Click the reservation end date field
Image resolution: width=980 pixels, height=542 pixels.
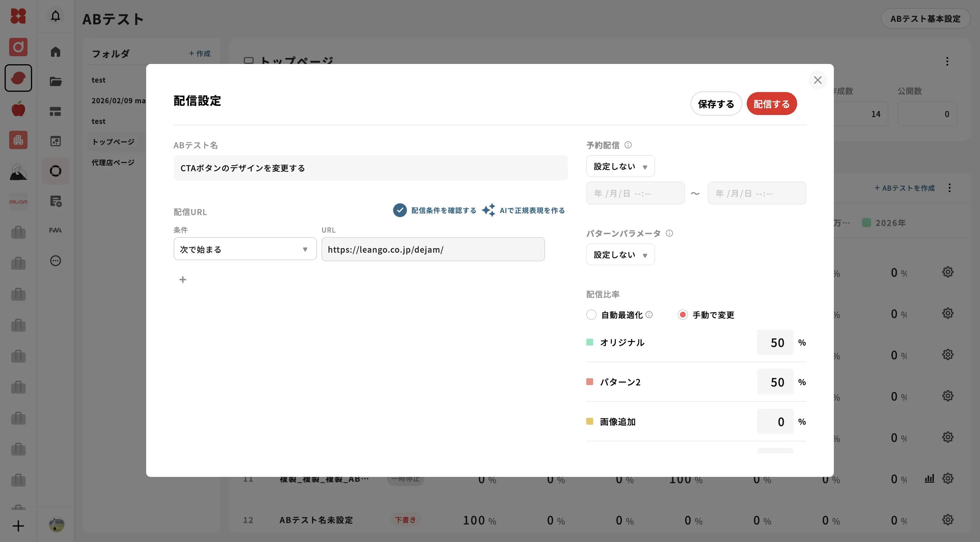757,193
